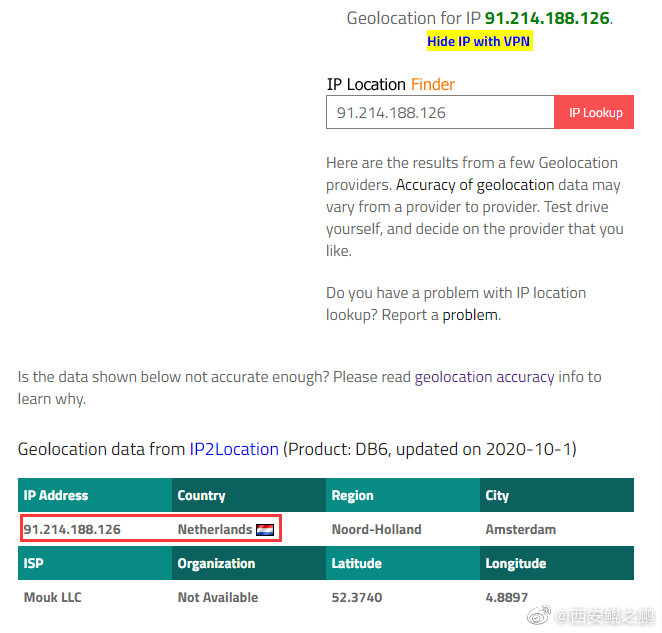Open the Hide IP with VPN link
Image resolution: width=662 pixels, height=633 pixels.
[478, 41]
